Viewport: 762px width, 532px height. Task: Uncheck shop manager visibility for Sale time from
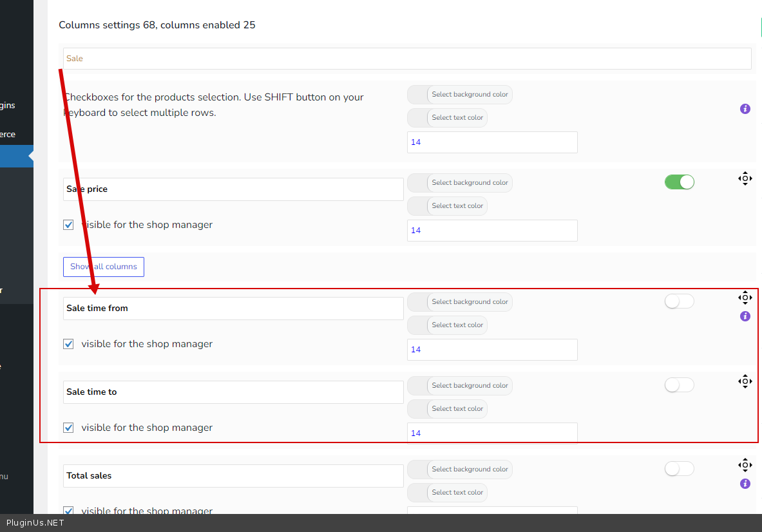tap(68, 344)
